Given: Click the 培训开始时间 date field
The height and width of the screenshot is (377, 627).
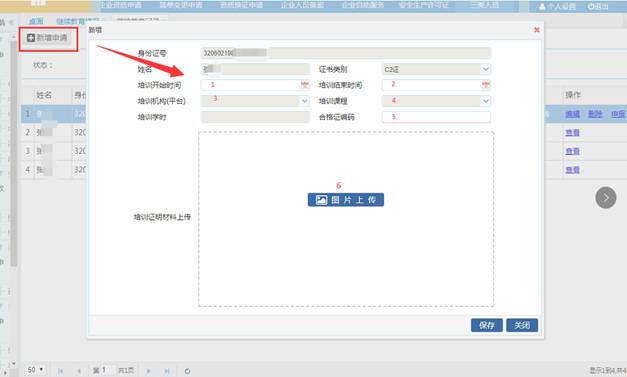Looking at the screenshot, I should tap(255, 85).
